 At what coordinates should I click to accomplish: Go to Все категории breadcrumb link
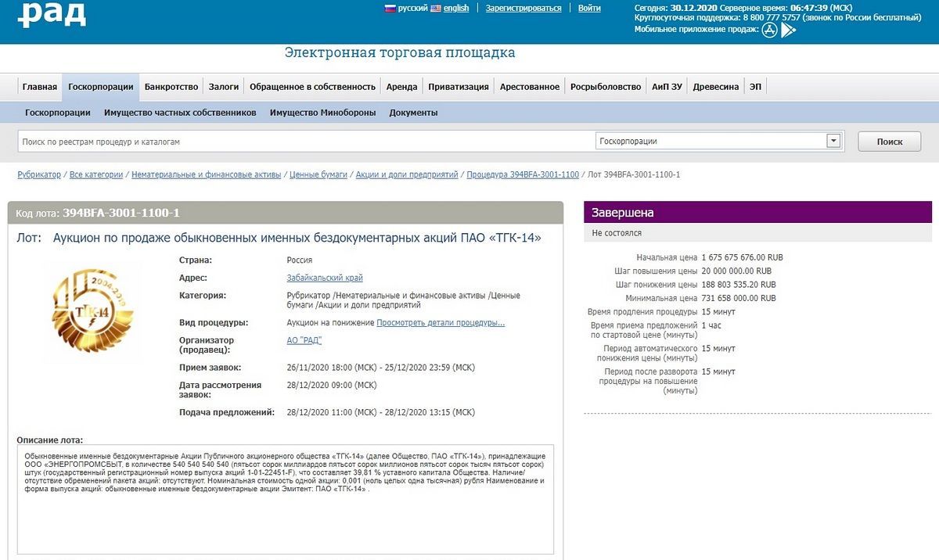coord(96,174)
